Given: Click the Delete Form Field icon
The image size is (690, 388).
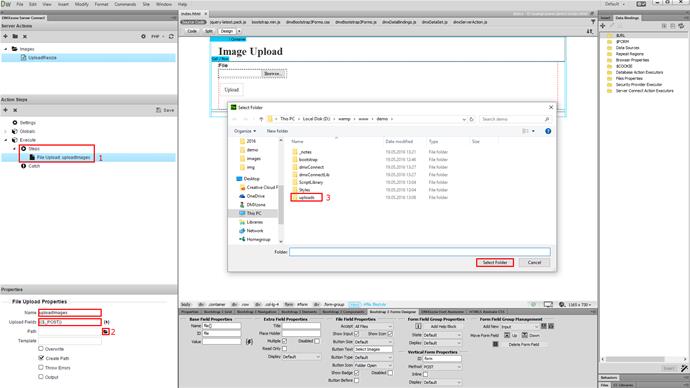Looking at the screenshot, I should [495, 344].
